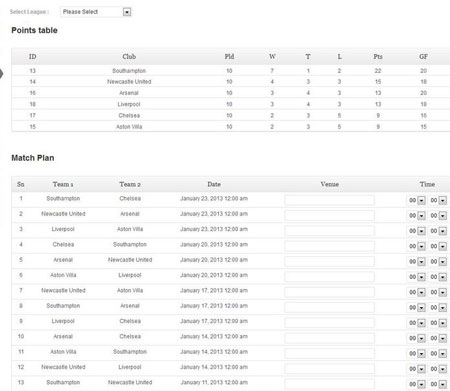
Task: Click the Venue field for match 11
Action: click(329, 354)
